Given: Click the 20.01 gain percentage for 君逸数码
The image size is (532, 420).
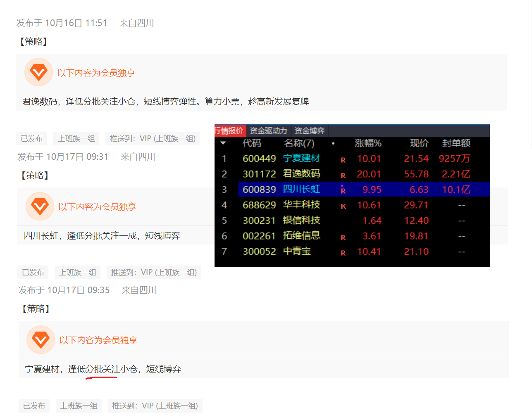Looking at the screenshot, I should (369, 174).
